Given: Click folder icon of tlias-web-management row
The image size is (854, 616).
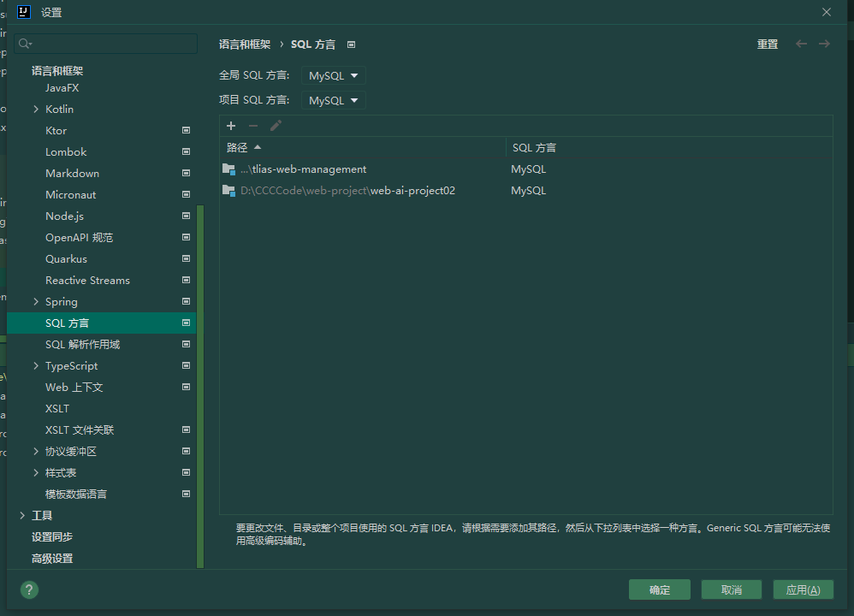Looking at the screenshot, I should 228,169.
